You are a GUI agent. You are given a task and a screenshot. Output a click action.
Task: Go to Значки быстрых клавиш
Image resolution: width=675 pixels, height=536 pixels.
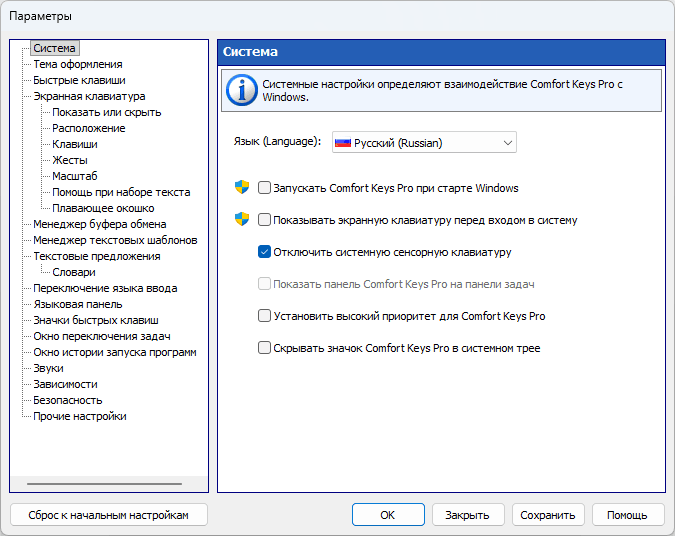(x=96, y=320)
